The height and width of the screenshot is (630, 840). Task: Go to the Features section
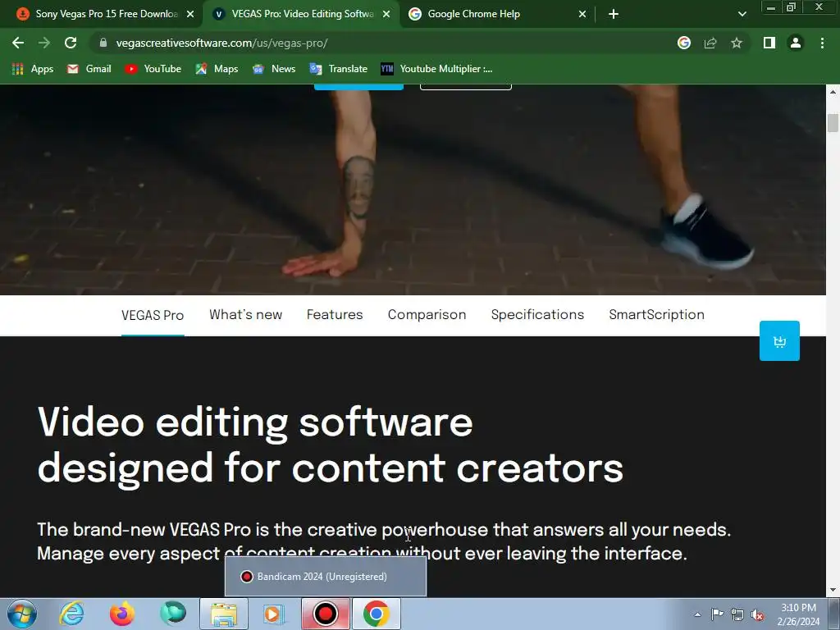point(335,314)
